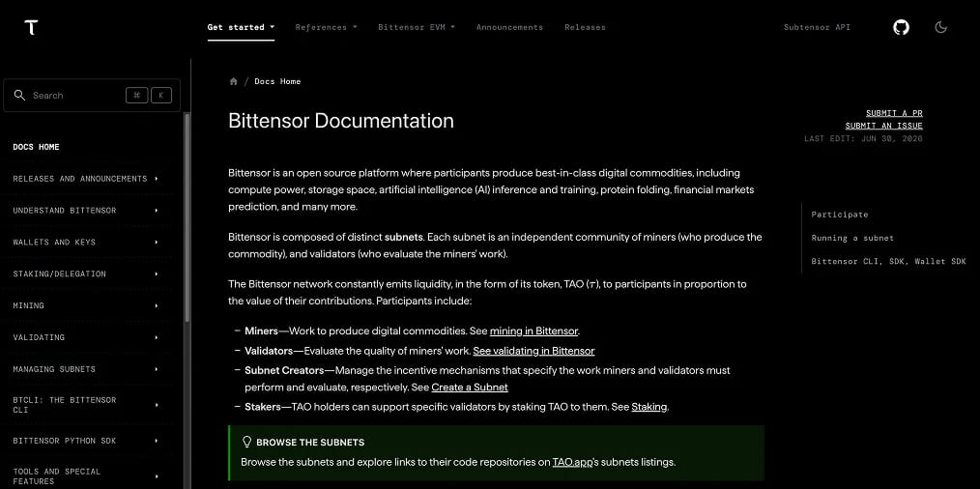Open the Bittensor EVM dropdown
The height and width of the screenshot is (489, 980).
(417, 27)
